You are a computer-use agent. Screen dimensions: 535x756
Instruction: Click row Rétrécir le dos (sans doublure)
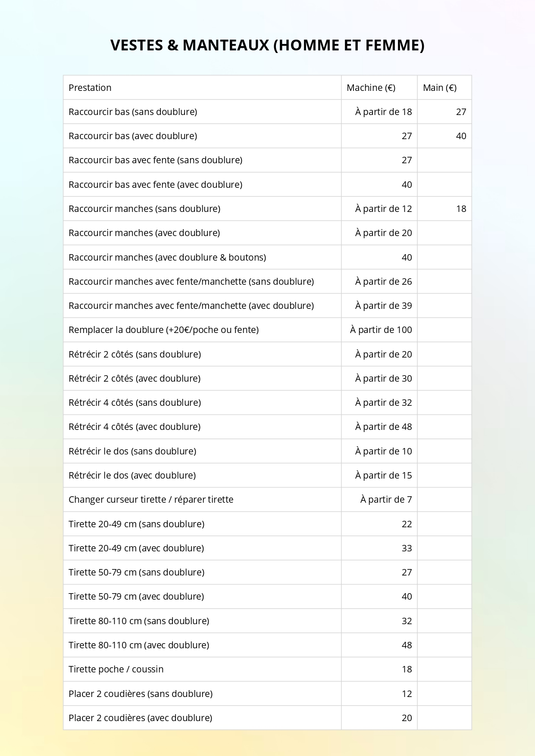pos(267,451)
